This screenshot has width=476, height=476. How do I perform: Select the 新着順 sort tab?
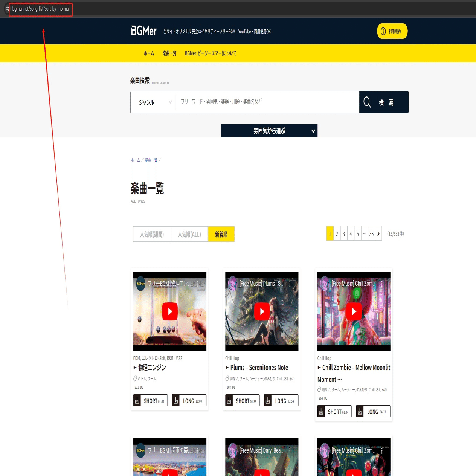pyautogui.click(x=221, y=234)
